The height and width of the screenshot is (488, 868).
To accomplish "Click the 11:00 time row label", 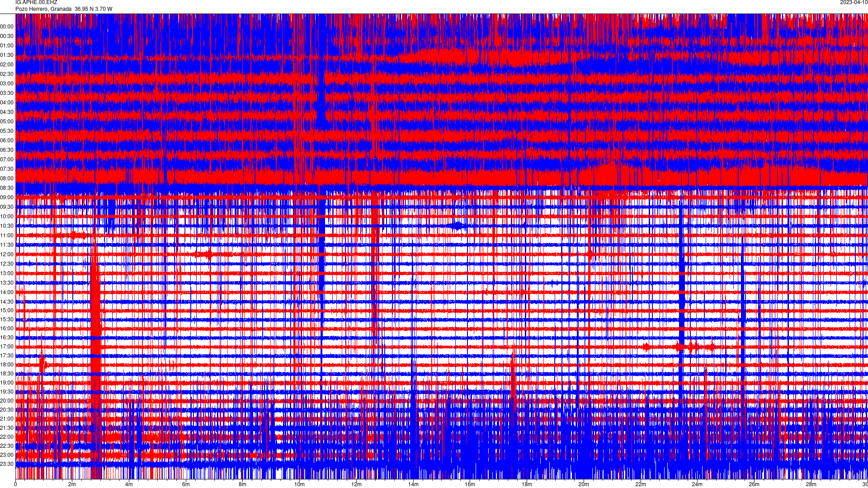I will click(x=7, y=235).
